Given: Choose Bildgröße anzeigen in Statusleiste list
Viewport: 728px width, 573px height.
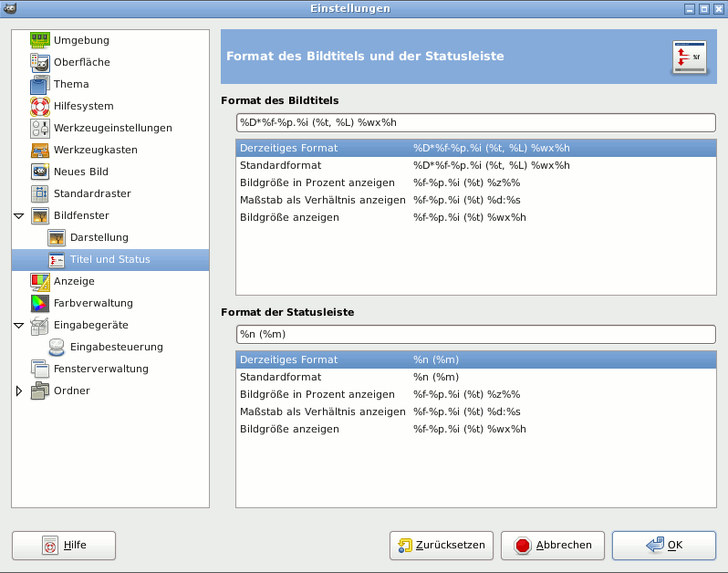Looking at the screenshot, I should 289,429.
